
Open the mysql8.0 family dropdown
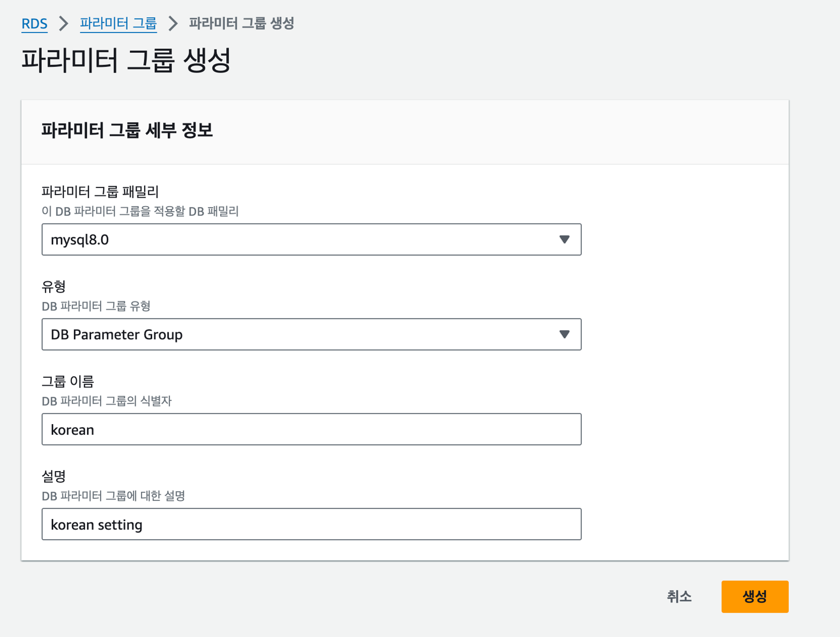[311, 239]
